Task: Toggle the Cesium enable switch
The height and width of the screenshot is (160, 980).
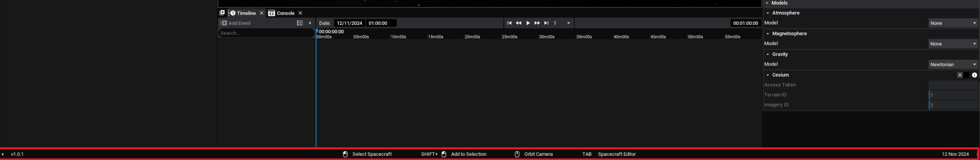Action: tap(963, 75)
